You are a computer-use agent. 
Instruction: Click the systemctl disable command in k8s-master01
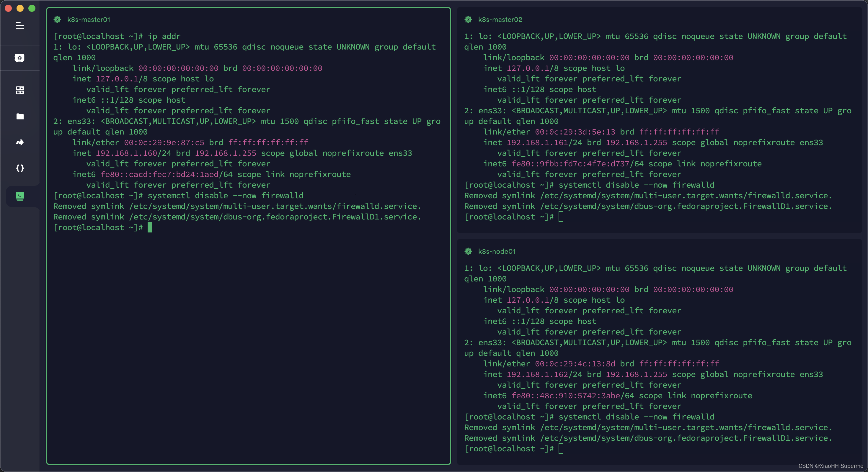tap(226, 196)
